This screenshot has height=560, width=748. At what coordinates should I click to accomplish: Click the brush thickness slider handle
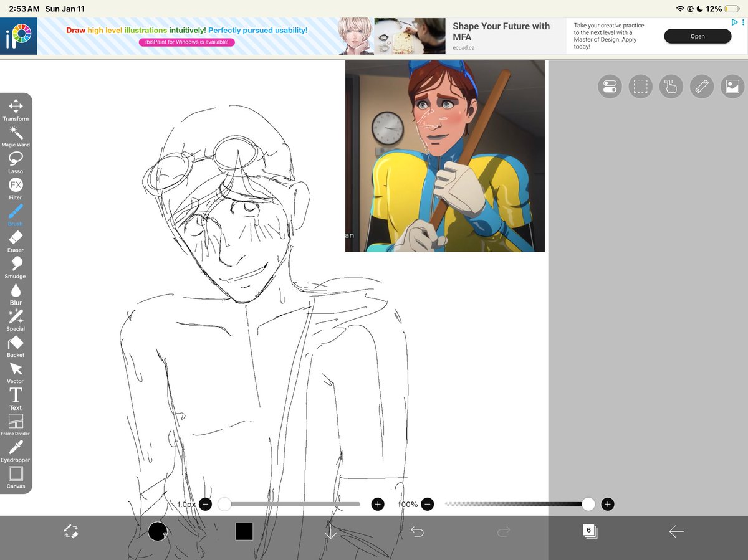224,504
